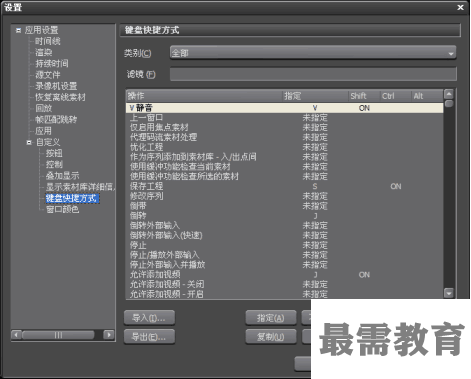Select the 停止 row
The width and height of the screenshot is (471, 379).
[x=285, y=245]
